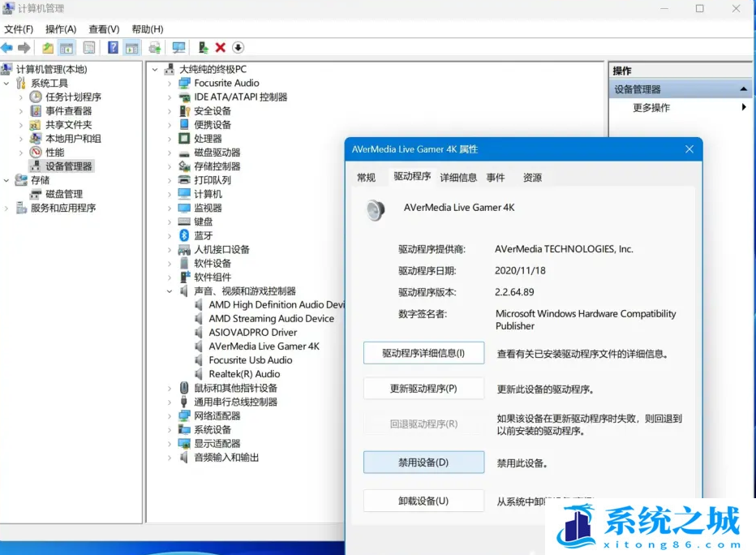756x555 pixels.
Task: Click the enable device green arrow icon
Action: tap(203, 48)
